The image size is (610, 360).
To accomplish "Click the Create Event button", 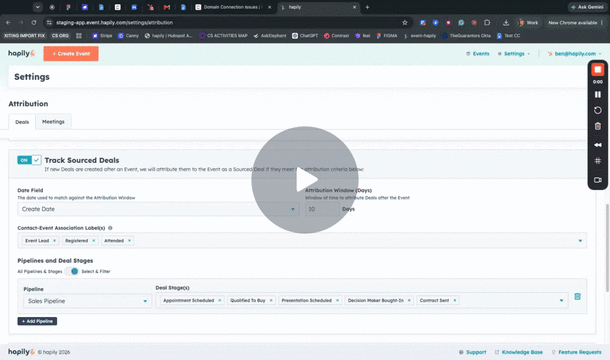I will (71, 54).
